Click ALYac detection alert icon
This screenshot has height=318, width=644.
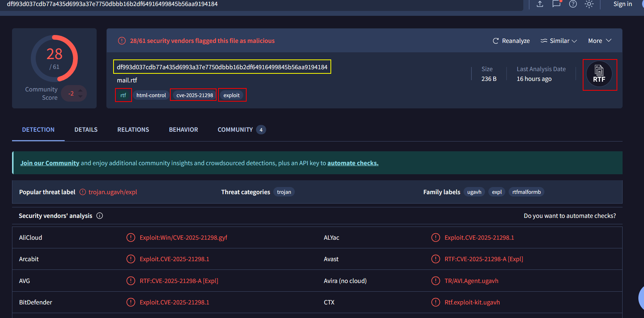click(x=436, y=237)
